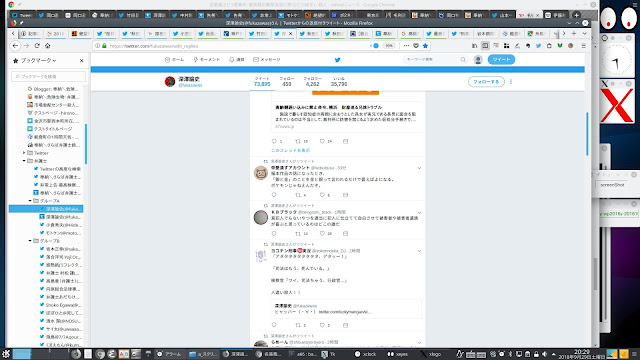Open the Firefox home page icon

tap(48, 46)
